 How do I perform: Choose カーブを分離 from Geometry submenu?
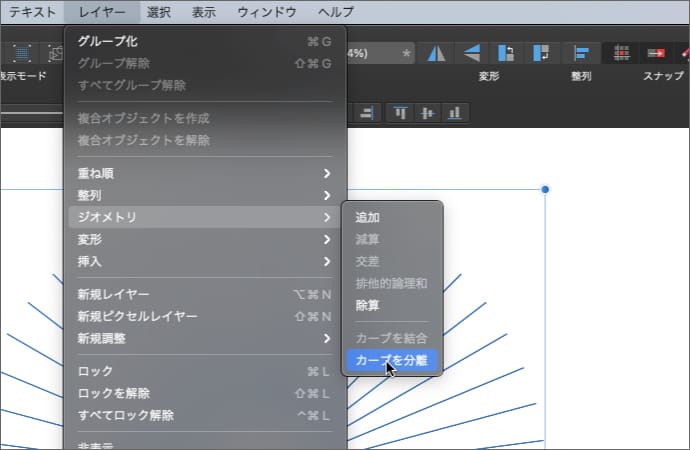click(x=391, y=360)
